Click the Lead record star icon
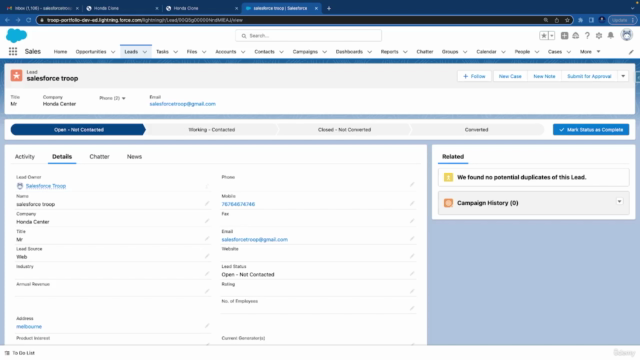This screenshot has width=640, height=360. 16,75
